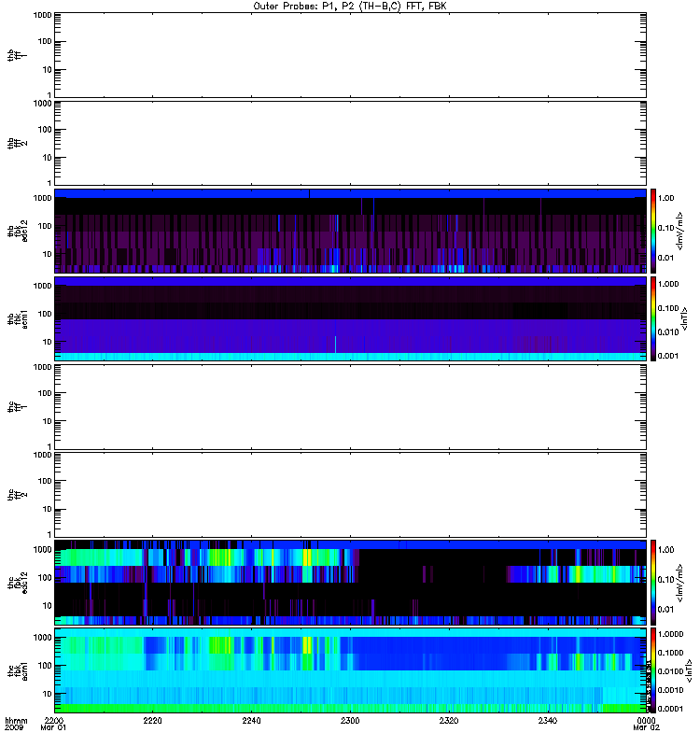Click the thc fbk scm1 color scale bar

(653, 670)
